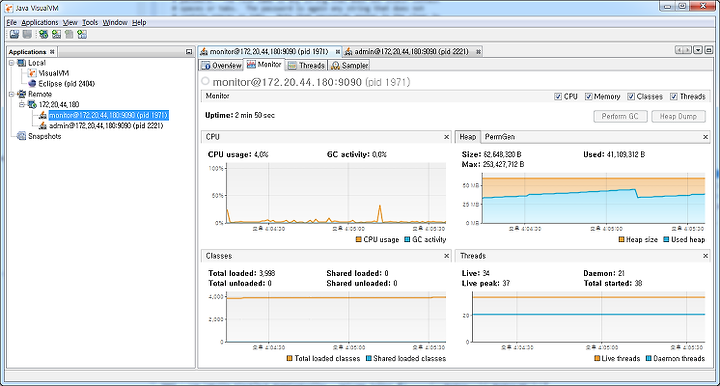This screenshot has height=386, width=720.
Task: Click the last toolbar icon with green plus
Action: [82, 34]
